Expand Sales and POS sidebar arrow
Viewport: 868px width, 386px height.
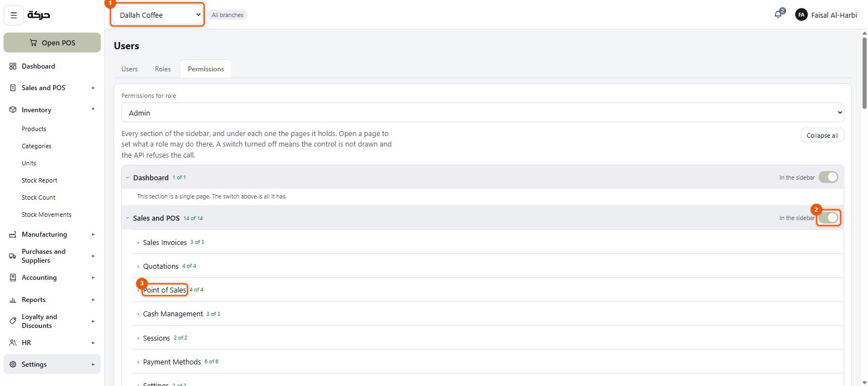coord(93,88)
